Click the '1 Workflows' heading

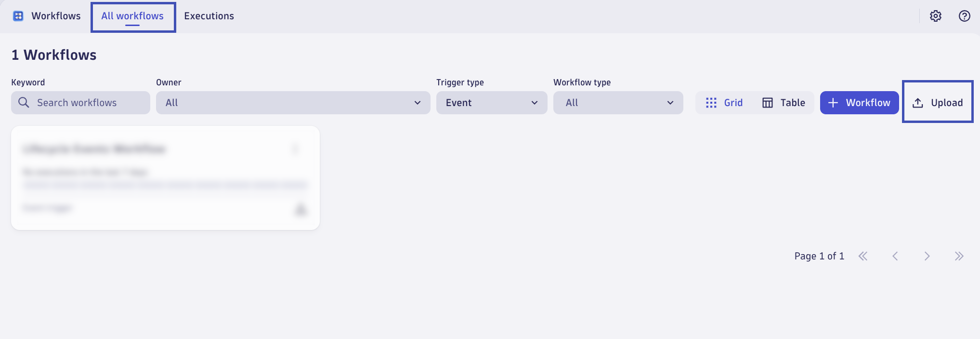coord(54,55)
